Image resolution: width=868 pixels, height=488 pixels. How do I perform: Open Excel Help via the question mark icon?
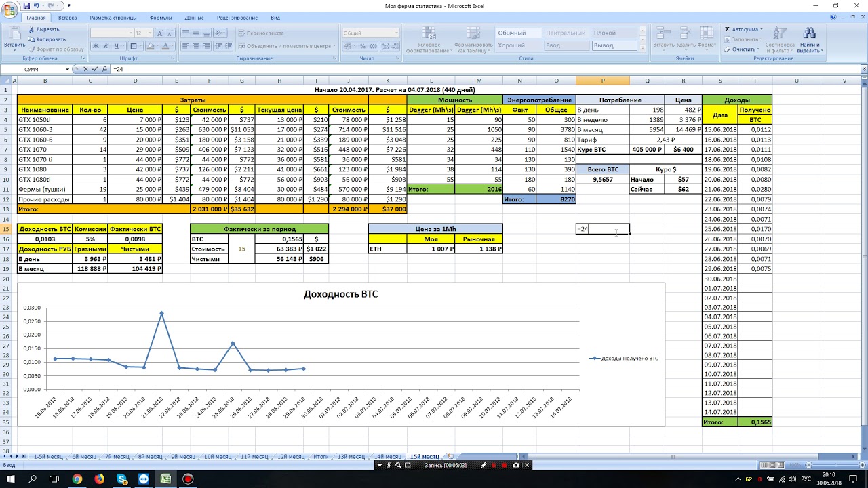point(832,18)
